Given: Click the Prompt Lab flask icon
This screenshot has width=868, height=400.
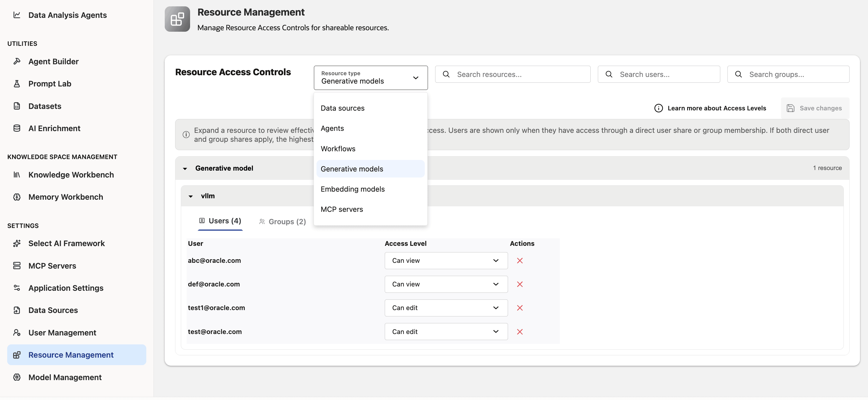Looking at the screenshot, I should pyautogui.click(x=17, y=84).
